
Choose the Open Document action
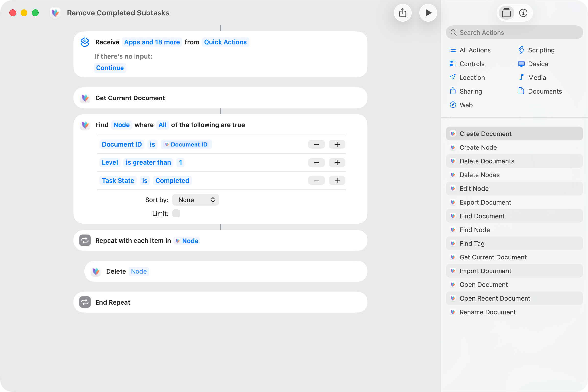(514, 284)
